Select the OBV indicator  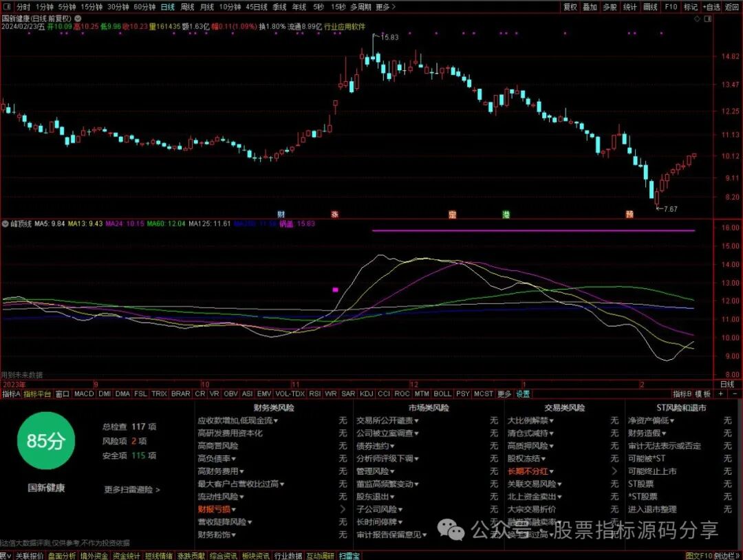click(230, 394)
